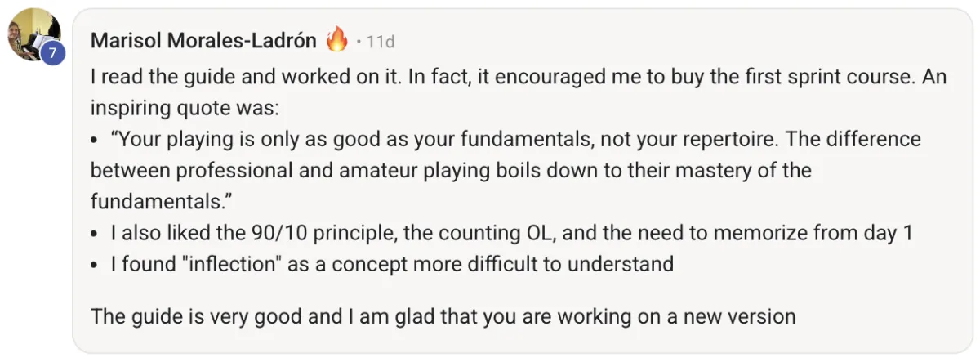Open Marisol's profile avatar photo
Viewport: 980px width, 358px height.
coord(29,31)
